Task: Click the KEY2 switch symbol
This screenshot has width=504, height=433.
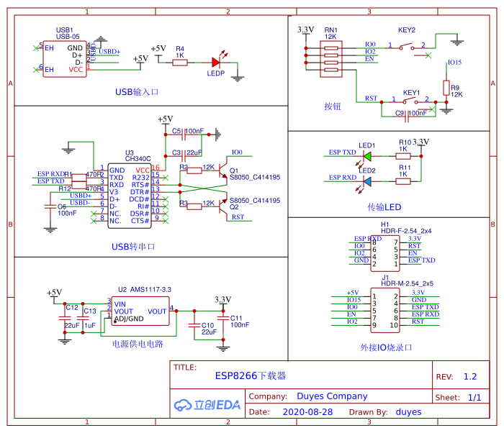Action: [407, 47]
